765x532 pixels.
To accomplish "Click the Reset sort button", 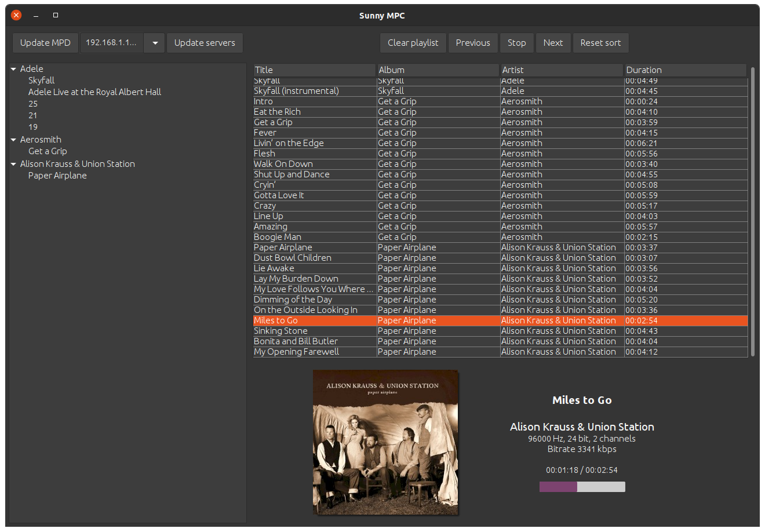I will [600, 43].
